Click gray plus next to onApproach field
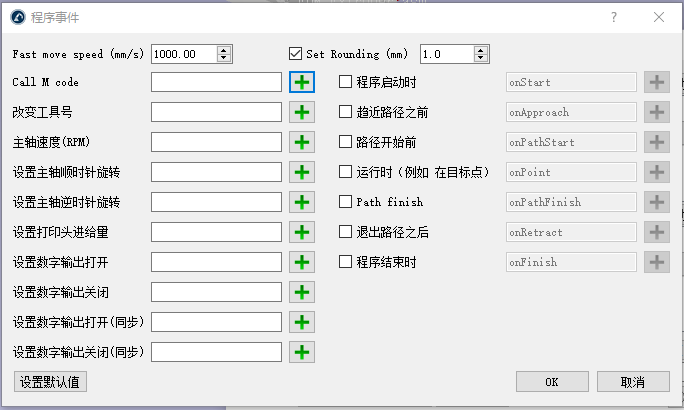 coord(657,112)
